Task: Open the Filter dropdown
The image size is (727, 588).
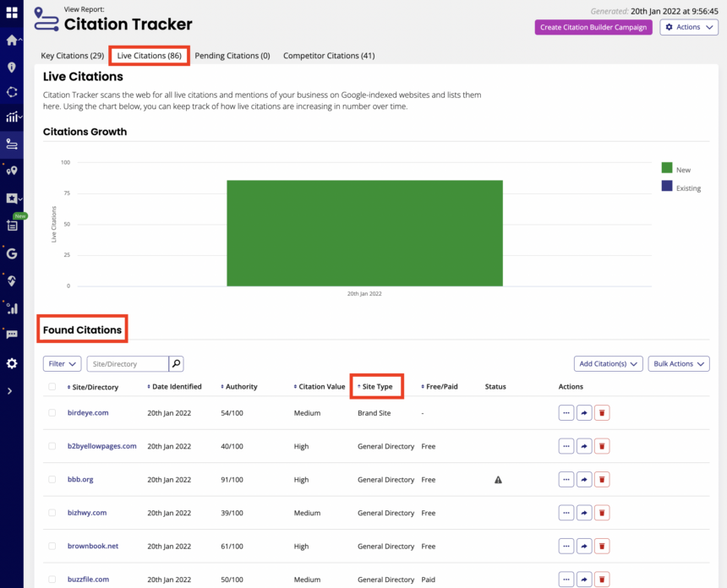Action: click(62, 363)
